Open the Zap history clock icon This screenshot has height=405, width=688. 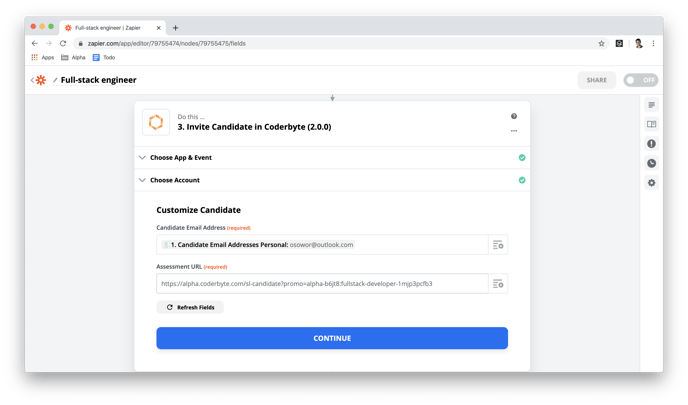click(x=652, y=163)
